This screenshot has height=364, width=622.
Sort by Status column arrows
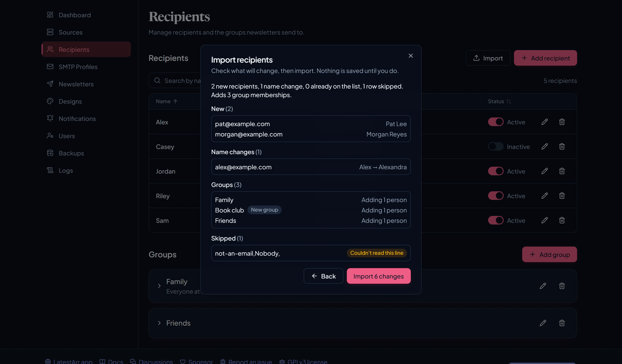click(x=509, y=101)
